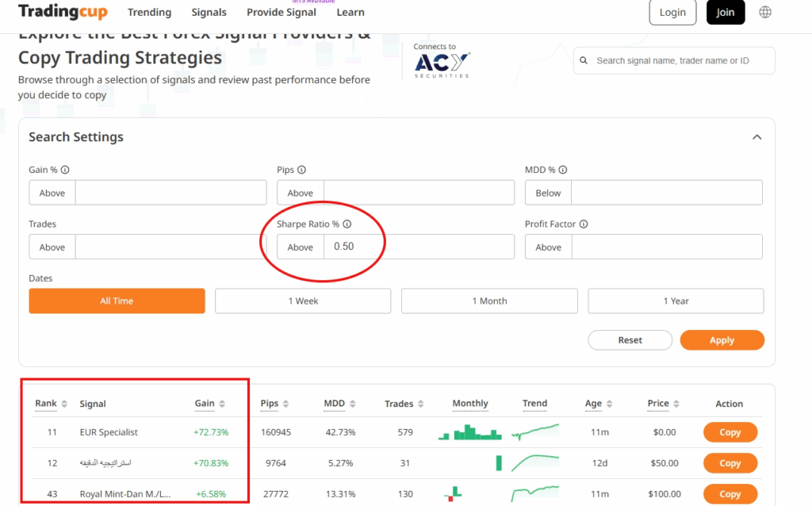Copy the EUR Specialist signal

(730, 432)
